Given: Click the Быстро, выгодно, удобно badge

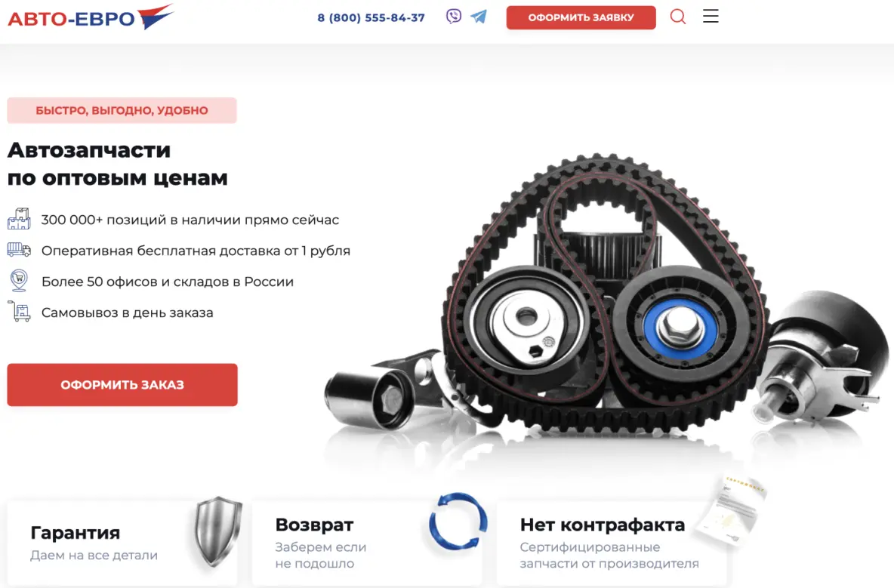Looking at the screenshot, I should coord(122,110).
